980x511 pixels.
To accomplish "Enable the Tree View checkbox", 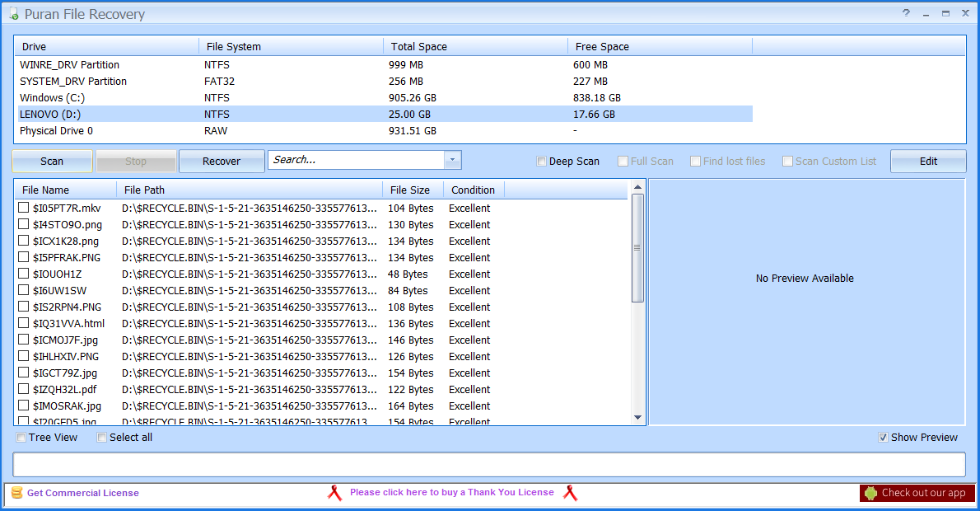I will 21,437.
